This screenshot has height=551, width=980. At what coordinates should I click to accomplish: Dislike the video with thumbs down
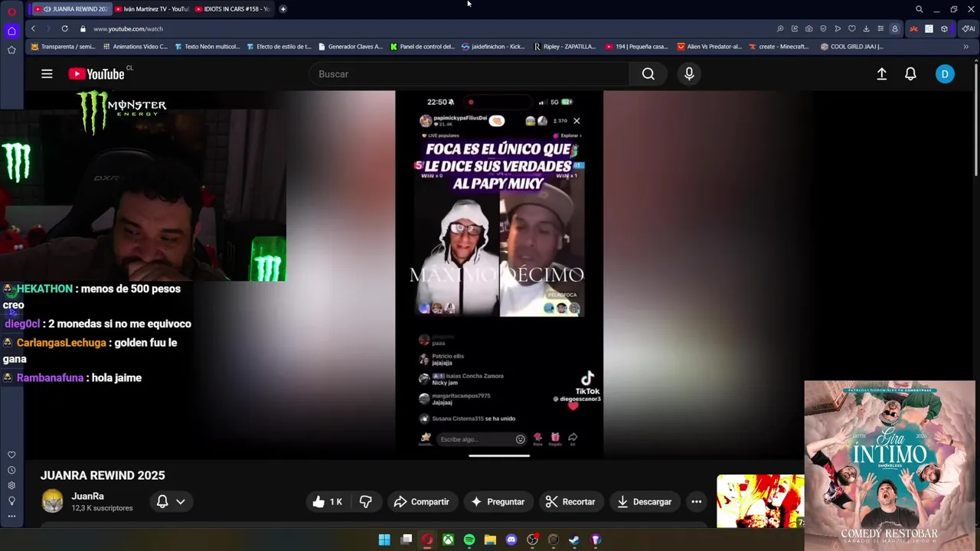366,502
